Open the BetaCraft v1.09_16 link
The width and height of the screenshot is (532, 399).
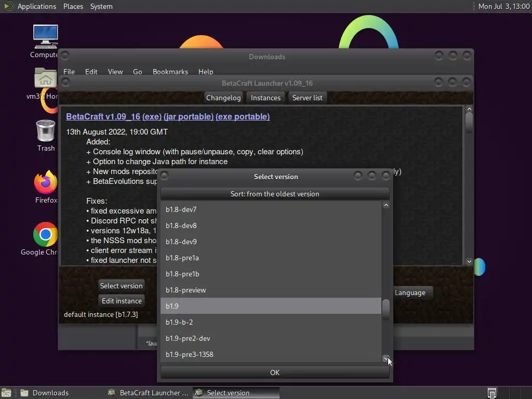click(103, 116)
